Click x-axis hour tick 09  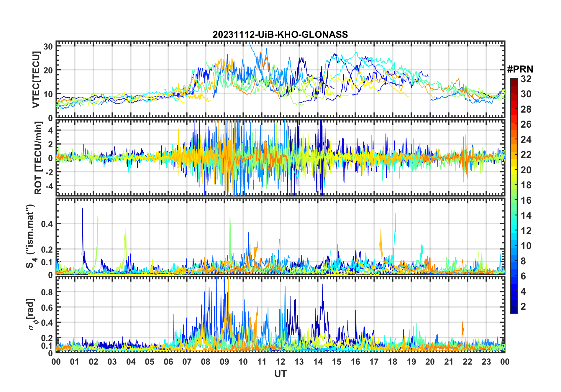click(x=224, y=362)
